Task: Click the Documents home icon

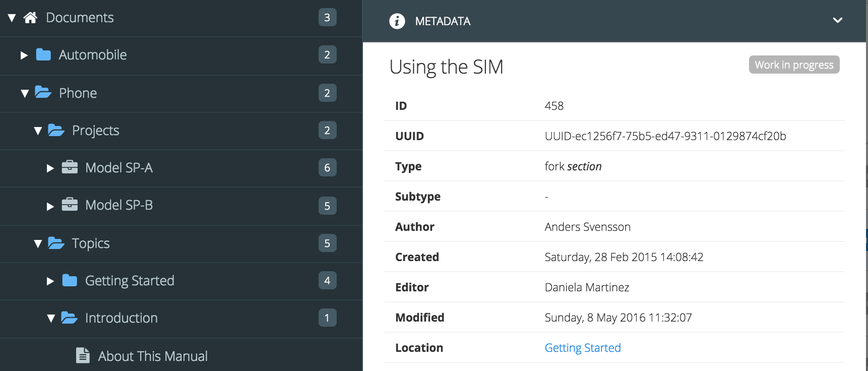Action: click(30, 18)
